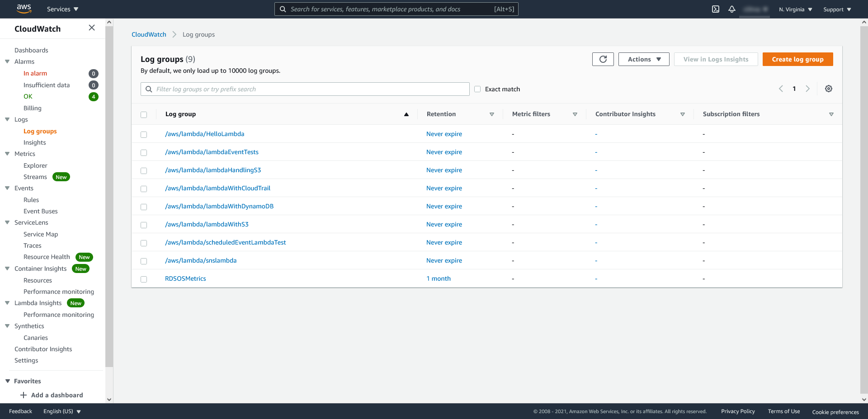Open the notifications bell icon
The width and height of the screenshot is (868, 419).
732,9
